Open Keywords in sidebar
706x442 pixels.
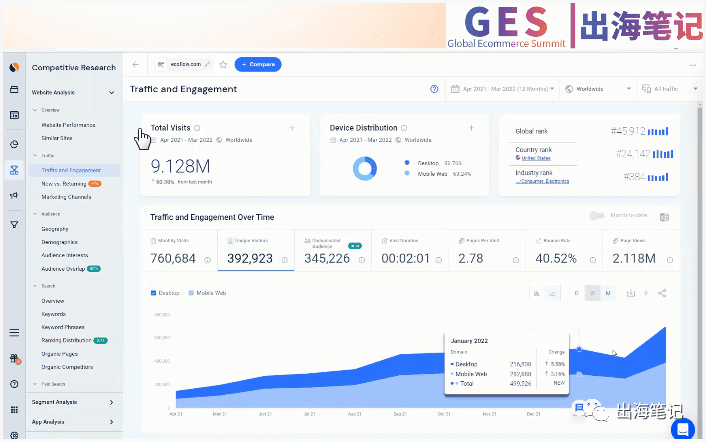pyautogui.click(x=54, y=314)
